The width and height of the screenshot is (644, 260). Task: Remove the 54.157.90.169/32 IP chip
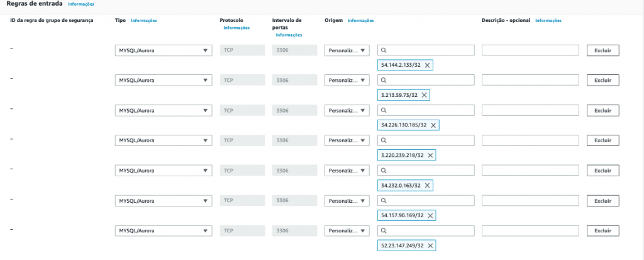click(x=430, y=215)
